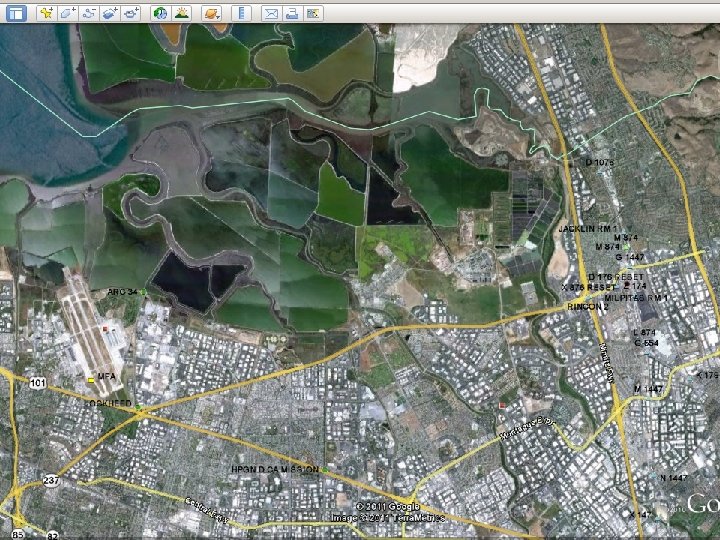Open the Ruler measuring tool

242,13
